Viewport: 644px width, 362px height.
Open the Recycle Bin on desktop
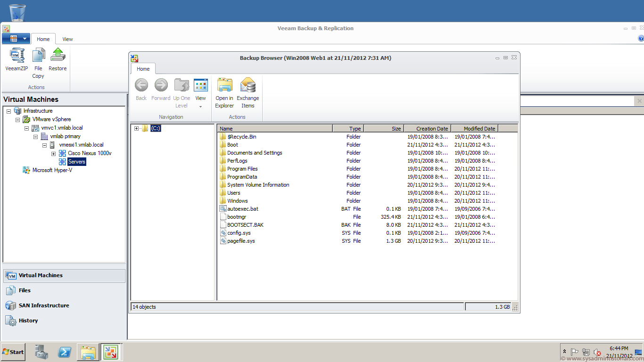(17, 13)
